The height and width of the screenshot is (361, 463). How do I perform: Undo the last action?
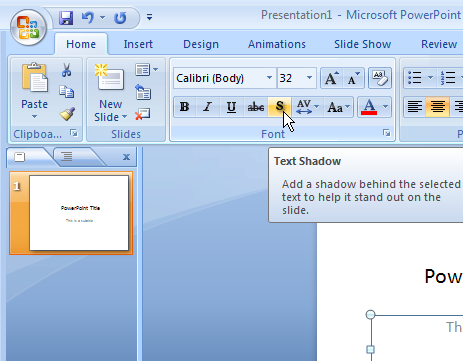click(x=88, y=17)
